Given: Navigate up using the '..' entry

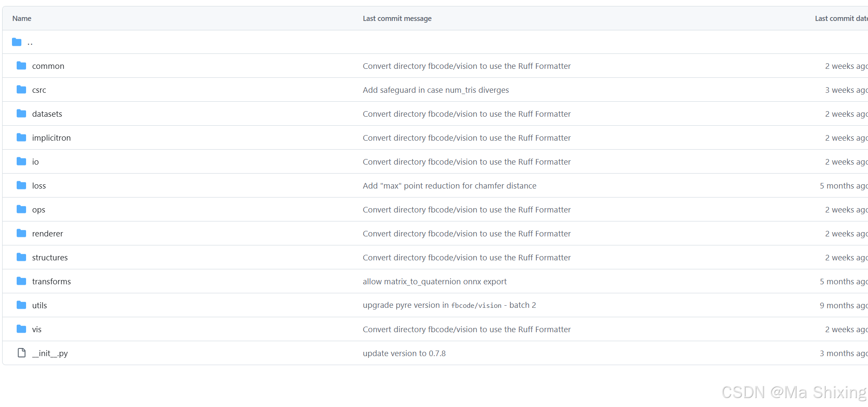Looking at the screenshot, I should tap(30, 42).
